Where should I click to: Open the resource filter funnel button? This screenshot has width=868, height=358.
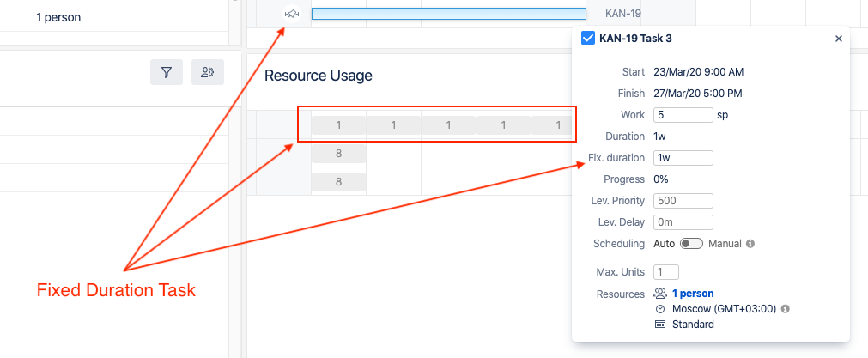[167, 73]
